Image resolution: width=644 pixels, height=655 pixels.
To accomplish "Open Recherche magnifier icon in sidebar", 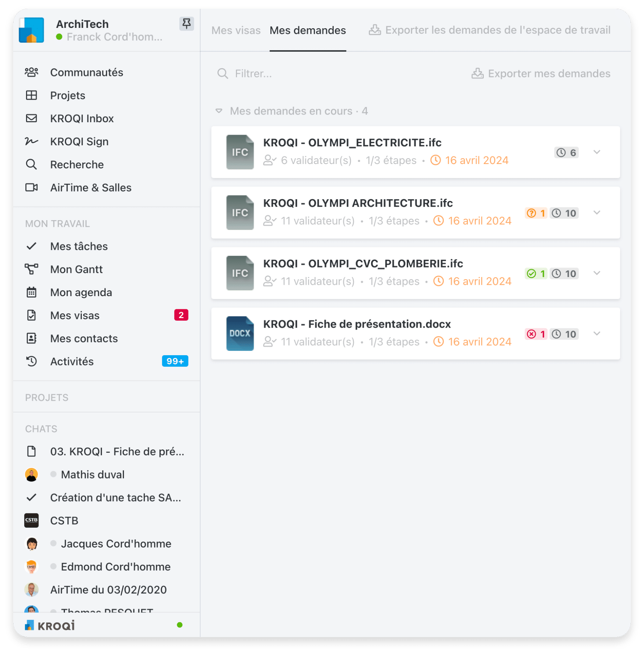I will point(32,164).
